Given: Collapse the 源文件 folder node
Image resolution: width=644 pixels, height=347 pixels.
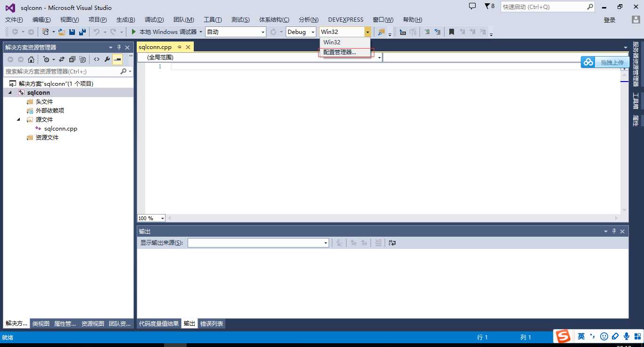Looking at the screenshot, I should [x=19, y=120].
